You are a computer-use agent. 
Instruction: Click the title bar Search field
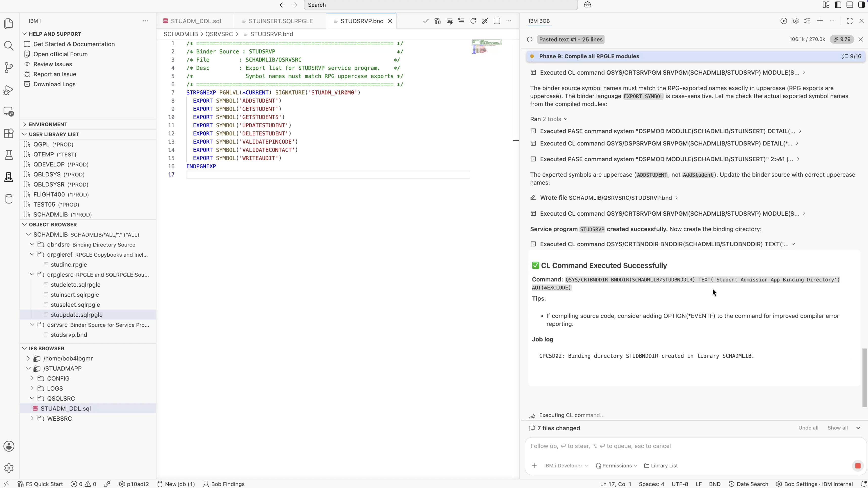click(441, 5)
